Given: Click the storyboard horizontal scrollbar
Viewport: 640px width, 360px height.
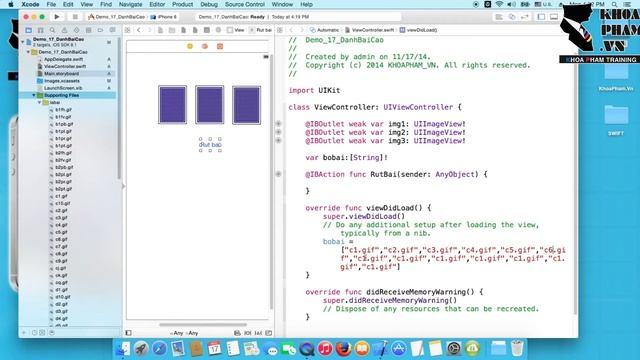Looking at the screenshot, I should 203,325.
